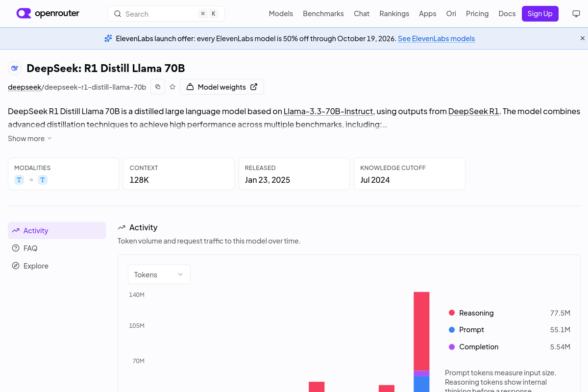View the Rankings page
The height and width of the screenshot is (392, 588).
click(394, 14)
